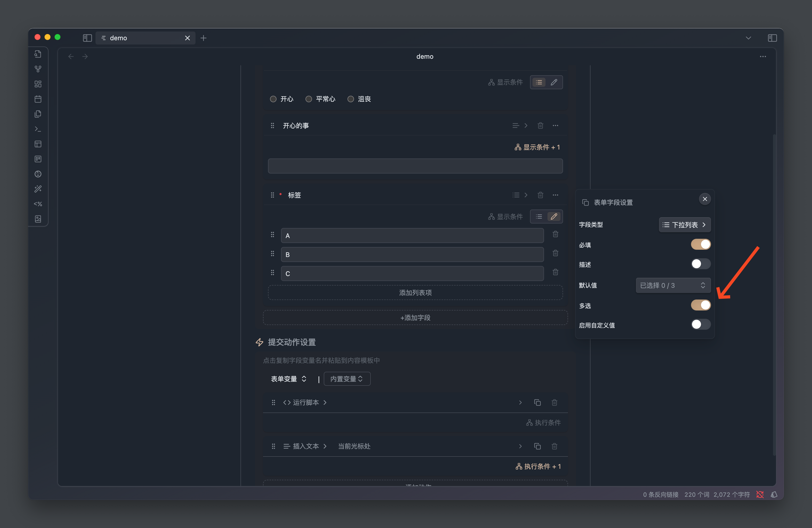Delete list item B via trash icon

click(555, 253)
